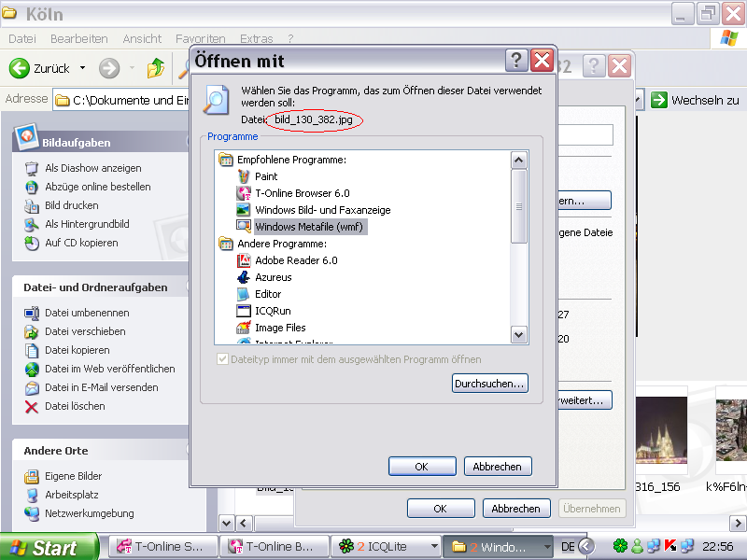Select Paint in the program list
The image size is (747, 560).
click(266, 176)
